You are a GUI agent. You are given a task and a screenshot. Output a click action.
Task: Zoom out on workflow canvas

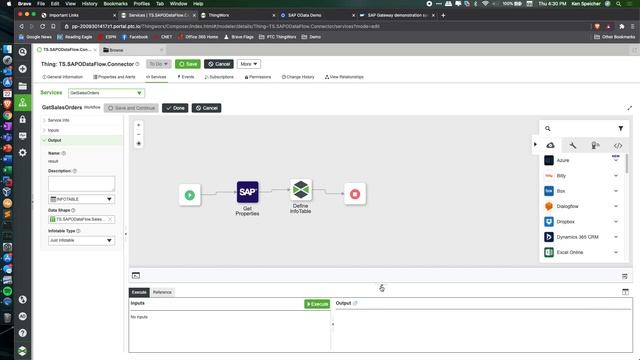(139, 134)
